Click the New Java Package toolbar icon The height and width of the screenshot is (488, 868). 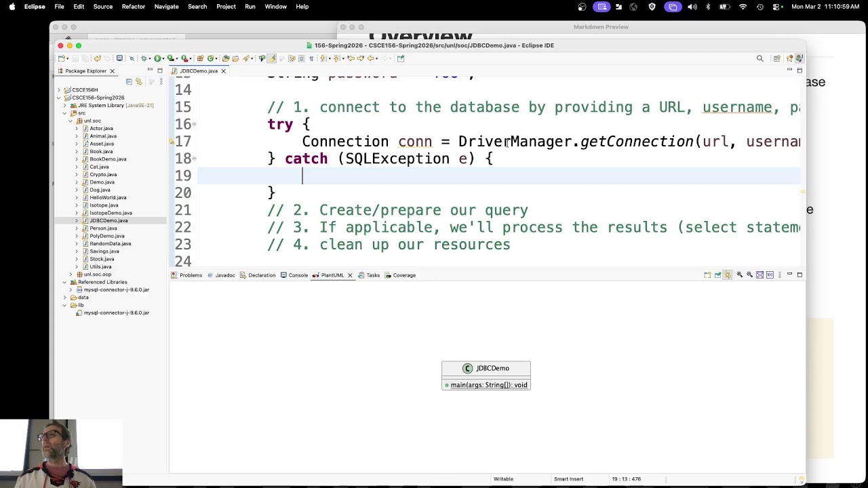(199, 58)
